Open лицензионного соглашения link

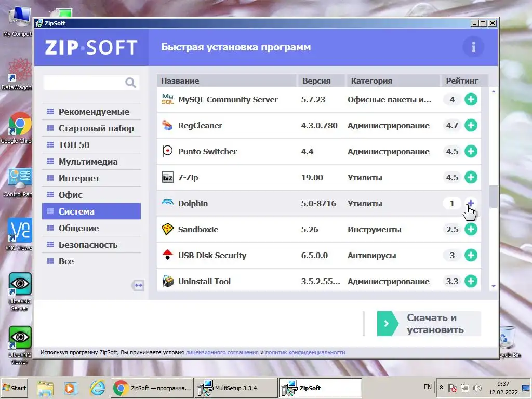[222, 352]
